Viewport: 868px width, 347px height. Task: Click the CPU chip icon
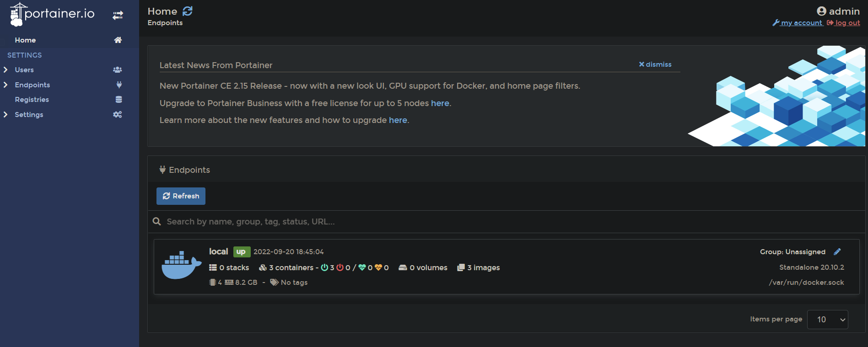tap(212, 282)
